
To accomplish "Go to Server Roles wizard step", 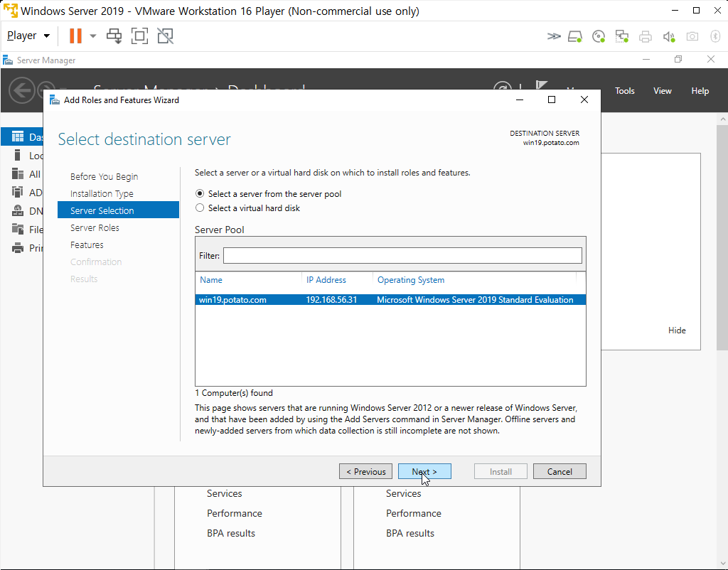I will coord(95,227).
